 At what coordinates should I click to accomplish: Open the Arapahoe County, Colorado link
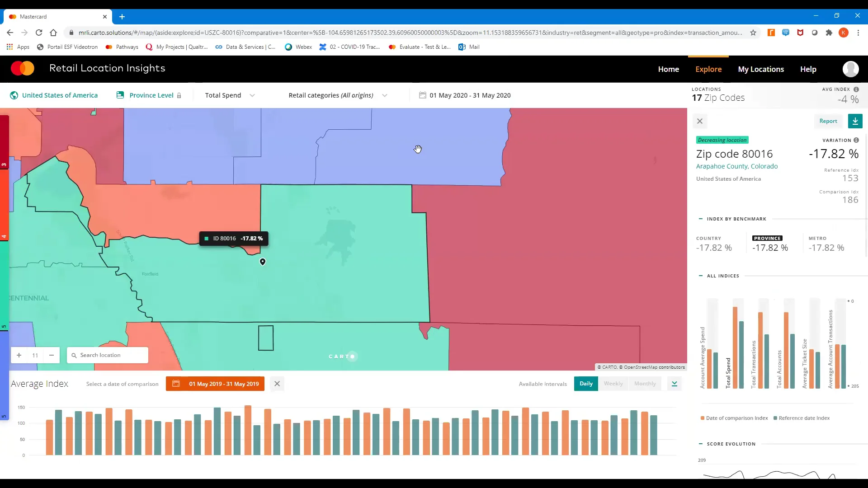[x=737, y=166]
